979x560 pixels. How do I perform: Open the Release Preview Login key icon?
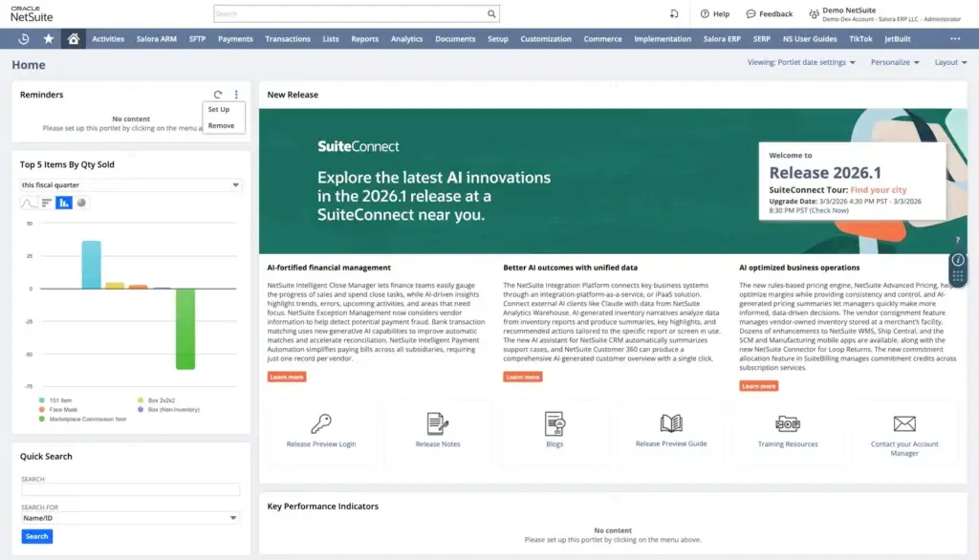click(321, 423)
